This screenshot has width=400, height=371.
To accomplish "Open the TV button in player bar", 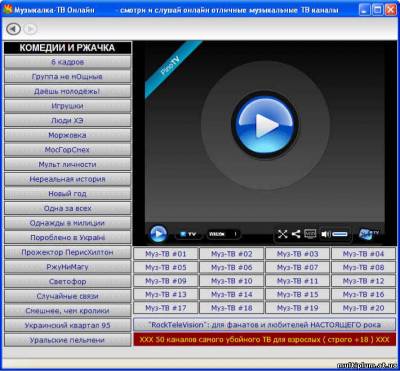I will point(188,234).
